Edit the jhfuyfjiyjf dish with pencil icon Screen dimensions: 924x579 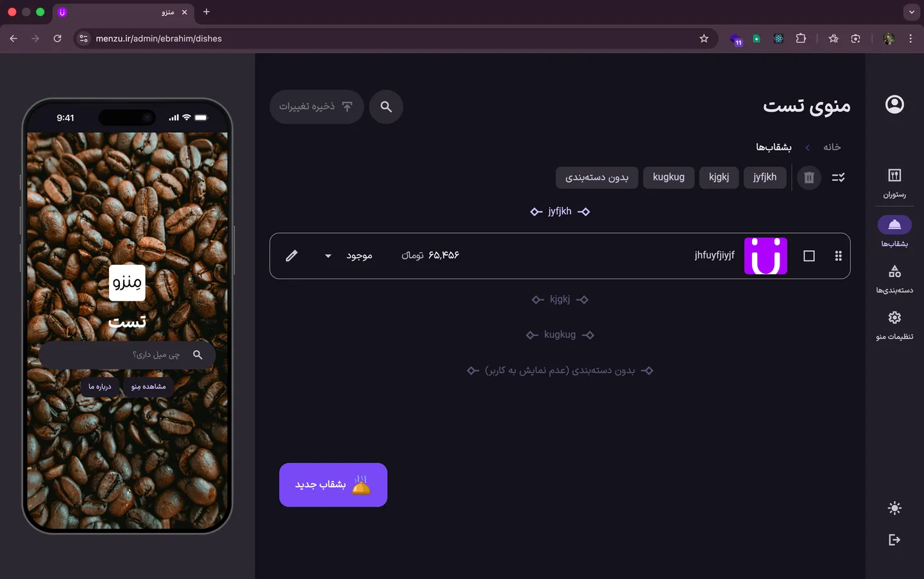tap(291, 256)
